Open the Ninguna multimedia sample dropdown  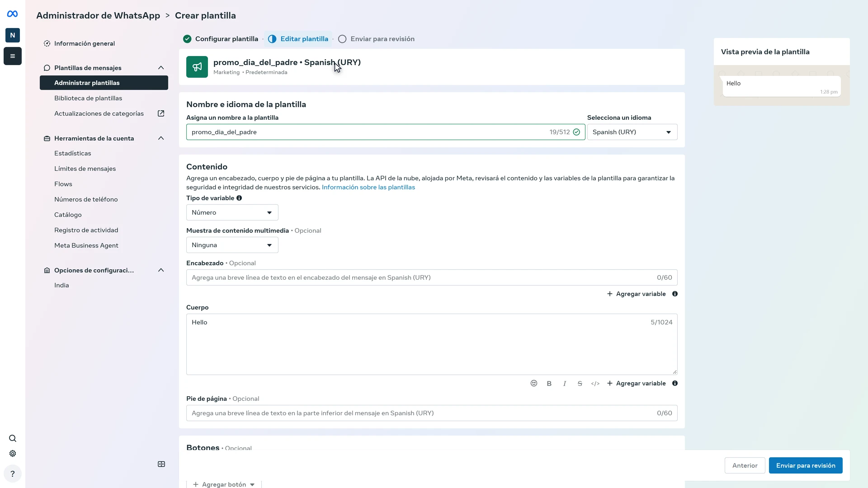click(x=232, y=245)
